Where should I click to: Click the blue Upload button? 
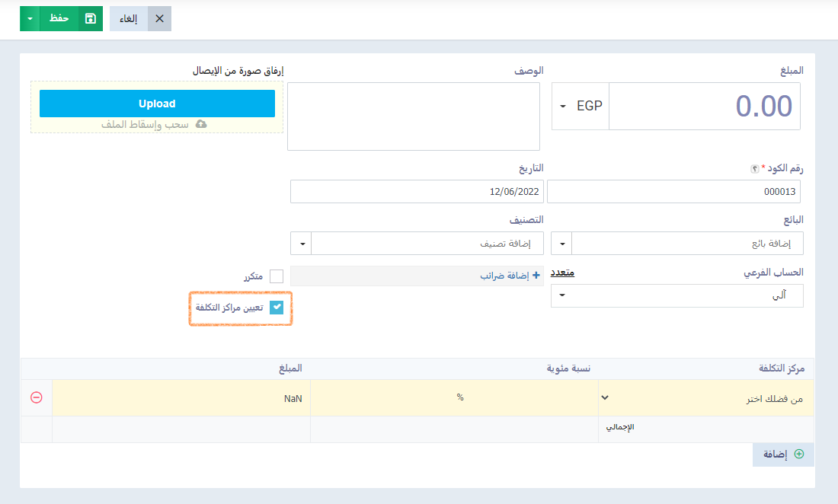click(157, 104)
